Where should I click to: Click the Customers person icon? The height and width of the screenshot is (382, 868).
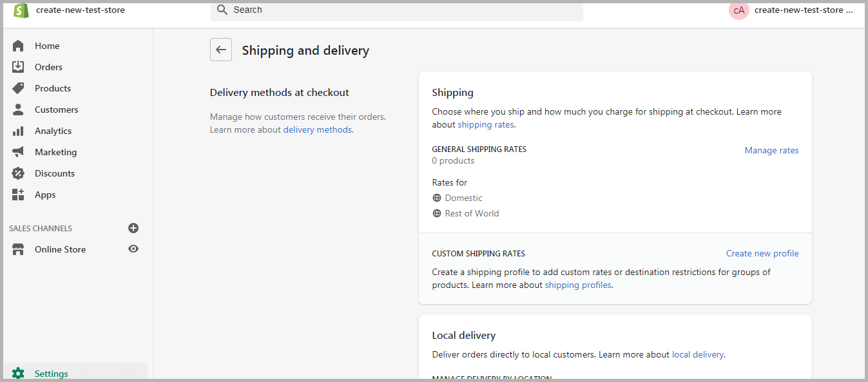point(18,110)
